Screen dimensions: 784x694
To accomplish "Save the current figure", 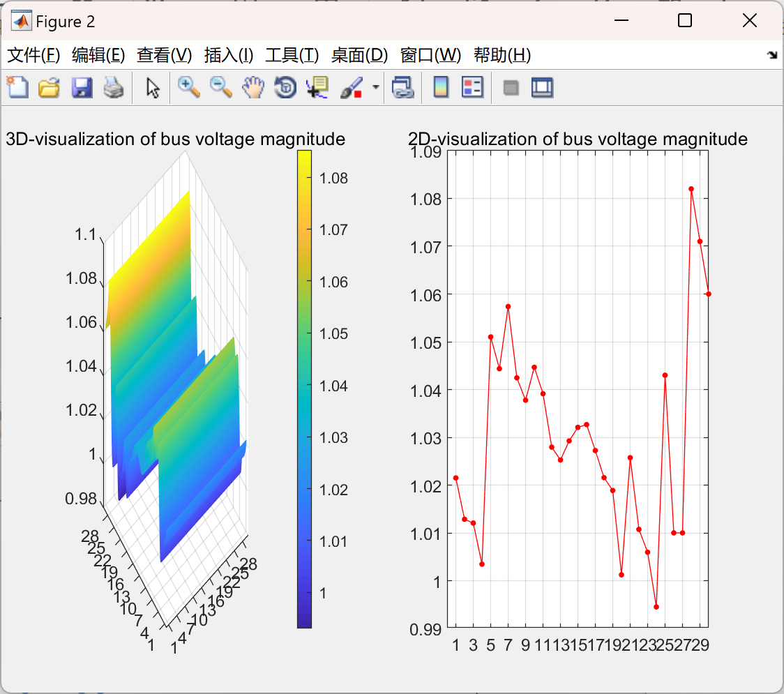I will tap(81, 86).
